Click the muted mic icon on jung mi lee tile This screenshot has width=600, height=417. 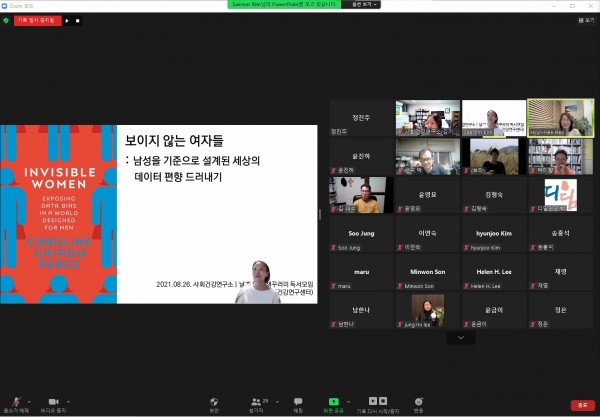(400, 324)
